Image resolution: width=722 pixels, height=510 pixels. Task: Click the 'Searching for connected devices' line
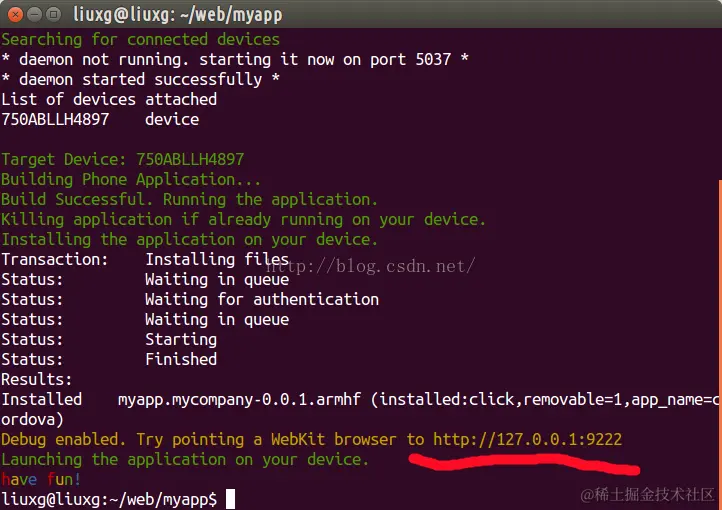pyautogui.click(x=140, y=40)
